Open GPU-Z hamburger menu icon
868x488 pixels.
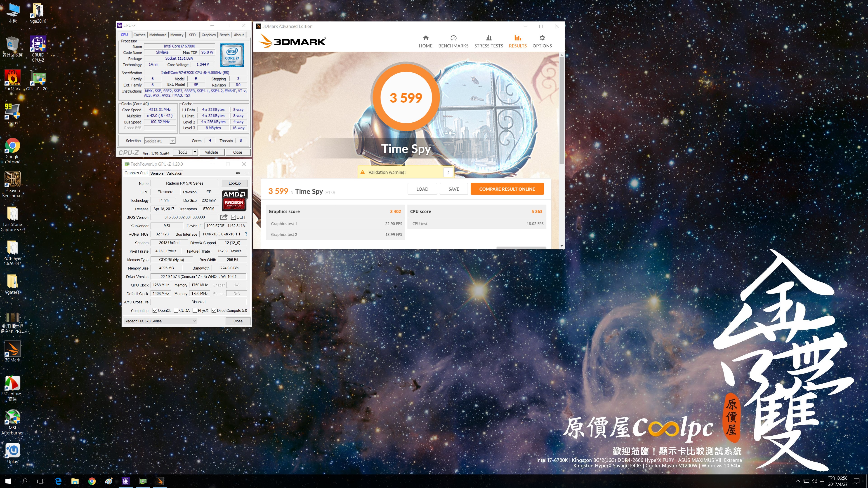point(247,173)
